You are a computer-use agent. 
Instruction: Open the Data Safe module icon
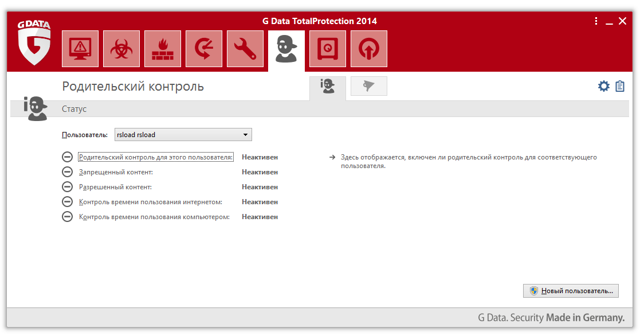[328, 49]
